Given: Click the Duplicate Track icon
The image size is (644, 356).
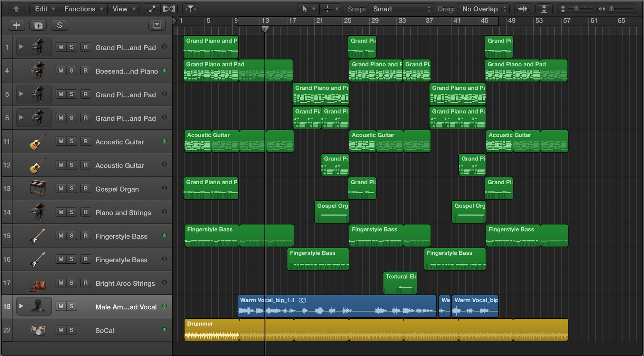Looking at the screenshot, I should 38,25.
